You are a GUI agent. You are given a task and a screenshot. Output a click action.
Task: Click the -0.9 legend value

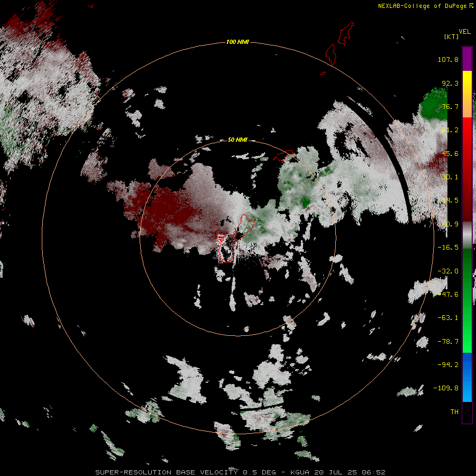[x=450, y=224]
